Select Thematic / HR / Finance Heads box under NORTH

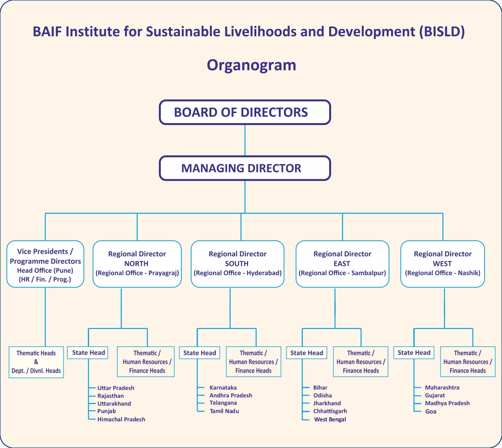click(146, 362)
